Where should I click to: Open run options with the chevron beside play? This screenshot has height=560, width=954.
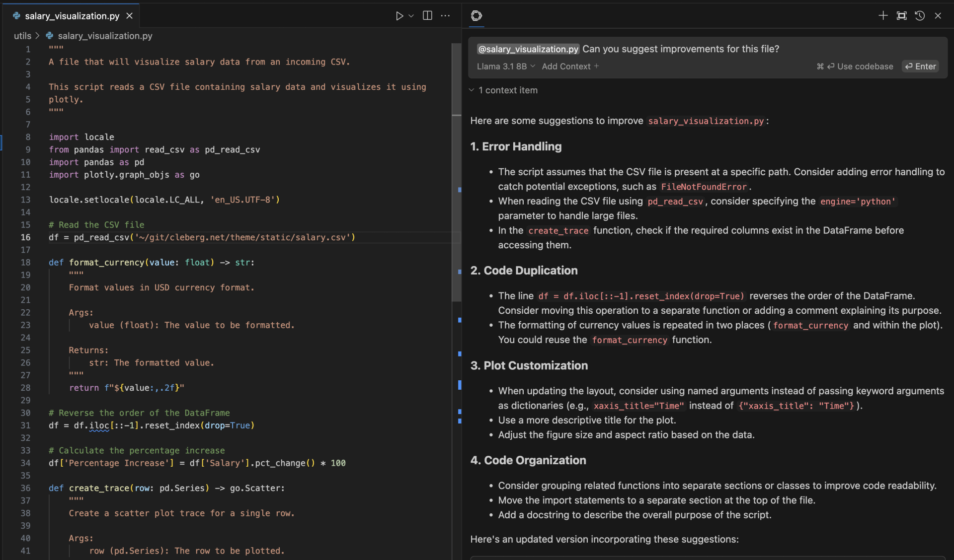point(411,15)
